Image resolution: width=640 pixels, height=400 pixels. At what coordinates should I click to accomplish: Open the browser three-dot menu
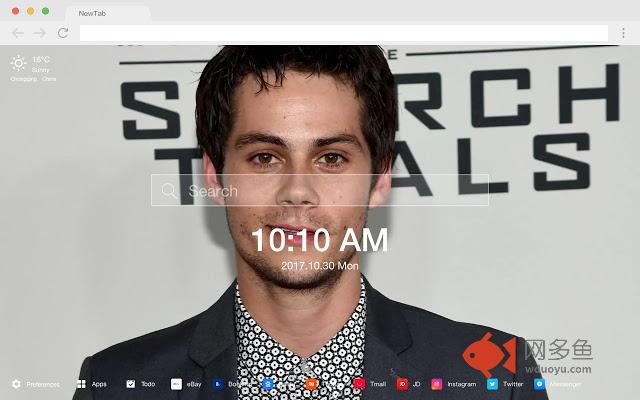click(623, 33)
